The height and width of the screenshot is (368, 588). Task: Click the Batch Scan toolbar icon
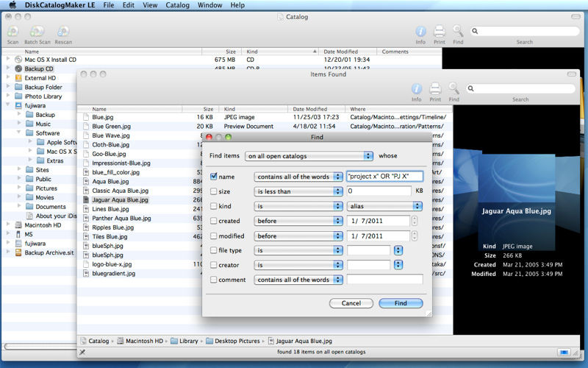pyautogui.click(x=37, y=32)
